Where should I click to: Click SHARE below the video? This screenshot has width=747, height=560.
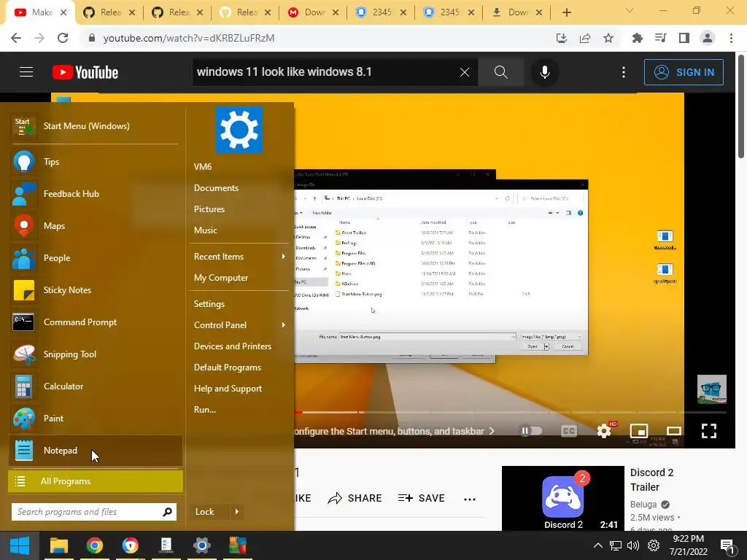click(x=355, y=498)
